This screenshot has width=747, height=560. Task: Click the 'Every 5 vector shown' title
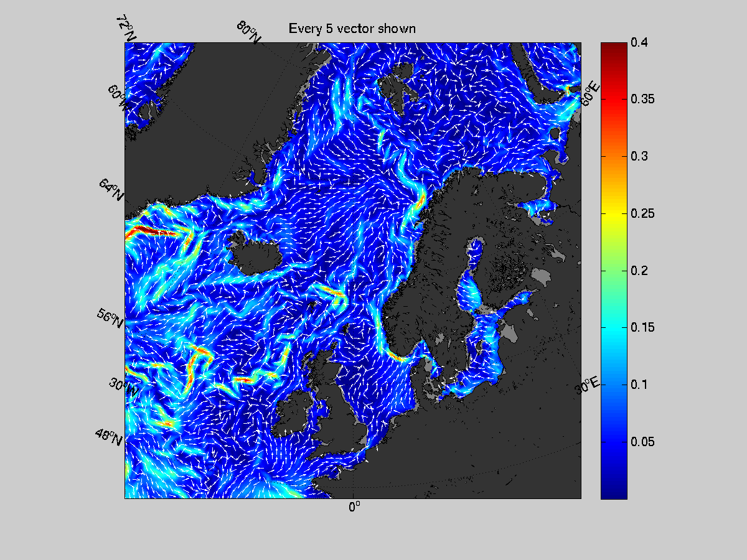click(x=352, y=29)
